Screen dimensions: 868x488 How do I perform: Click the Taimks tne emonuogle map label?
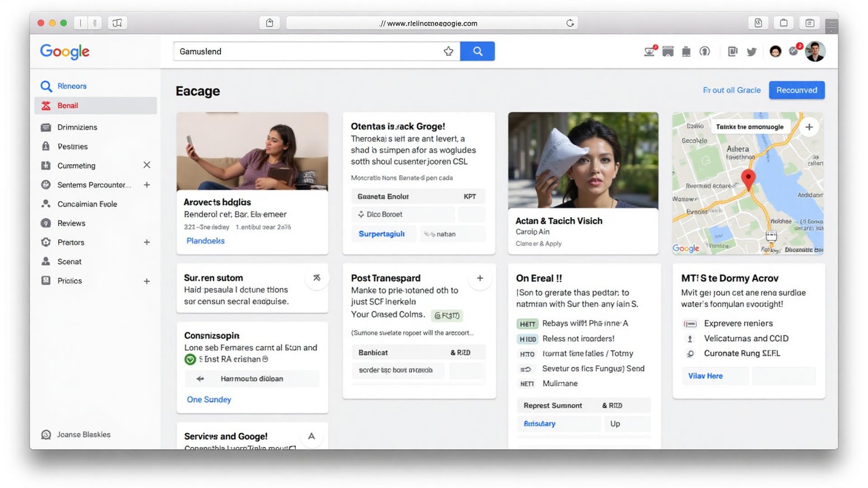point(750,127)
